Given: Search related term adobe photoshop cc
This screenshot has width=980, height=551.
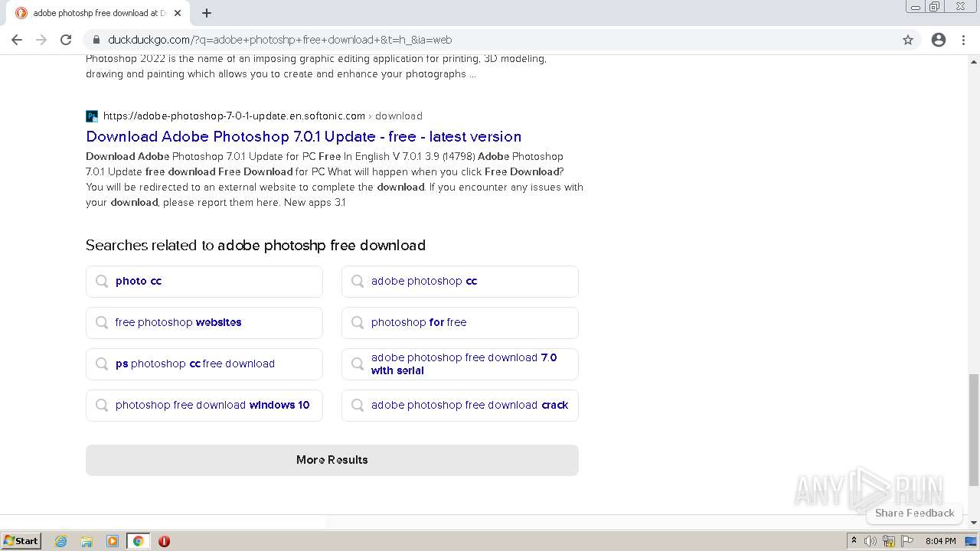Looking at the screenshot, I should (459, 282).
